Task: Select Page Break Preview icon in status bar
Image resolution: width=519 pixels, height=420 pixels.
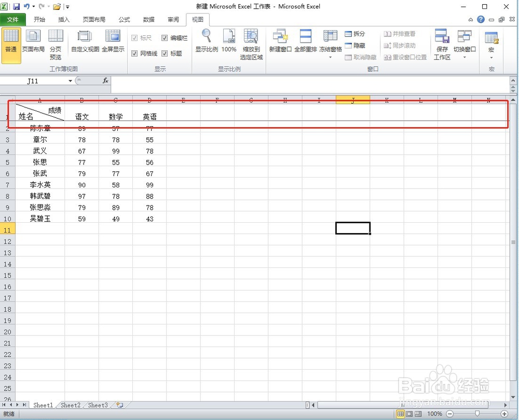Action: pos(418,414)
